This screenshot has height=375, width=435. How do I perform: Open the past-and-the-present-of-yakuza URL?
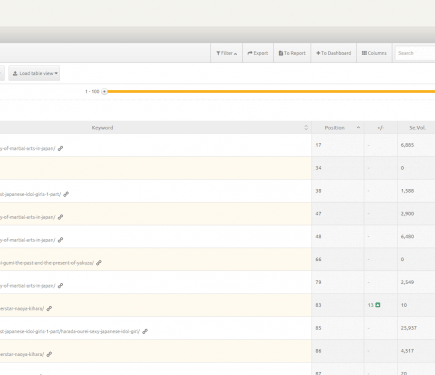coord(47,263)
